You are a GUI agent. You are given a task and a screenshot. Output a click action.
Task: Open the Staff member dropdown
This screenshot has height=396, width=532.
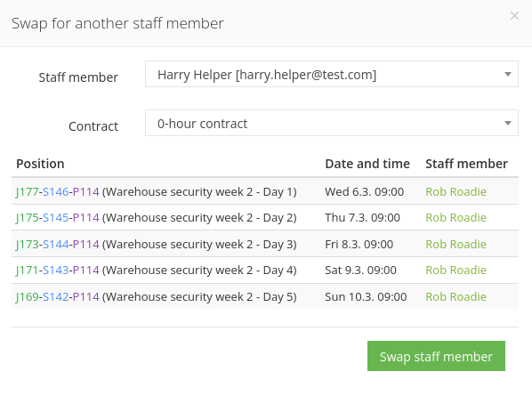[332, 74]
